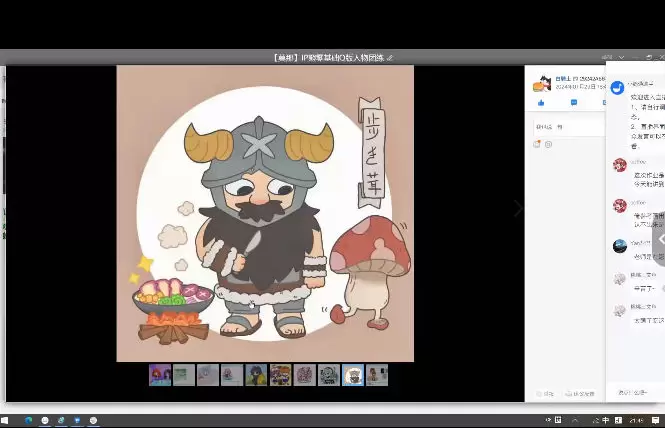Focus the chat message input at the bottom
The image size is (665, 428).
pos(636,392)
